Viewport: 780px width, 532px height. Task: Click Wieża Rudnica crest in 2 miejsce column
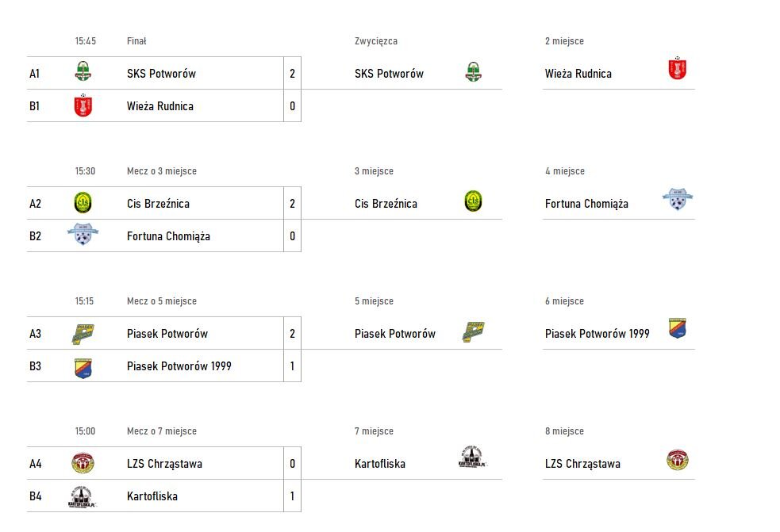677,69
